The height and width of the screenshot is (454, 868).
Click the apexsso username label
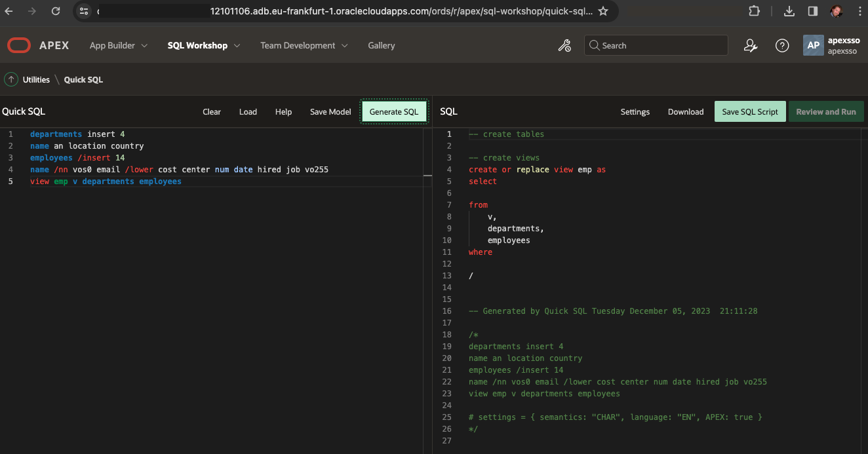842,41
